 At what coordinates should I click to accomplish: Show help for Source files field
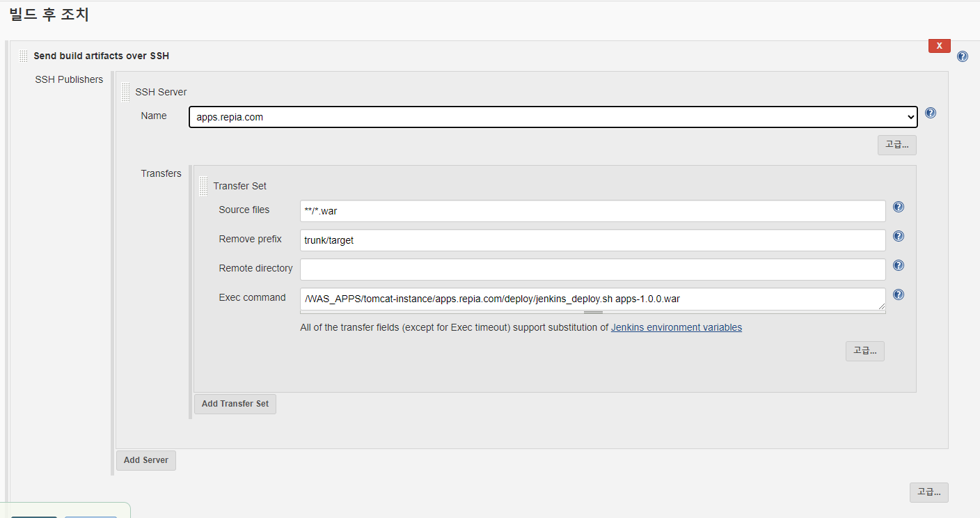(x=898, y=207)
